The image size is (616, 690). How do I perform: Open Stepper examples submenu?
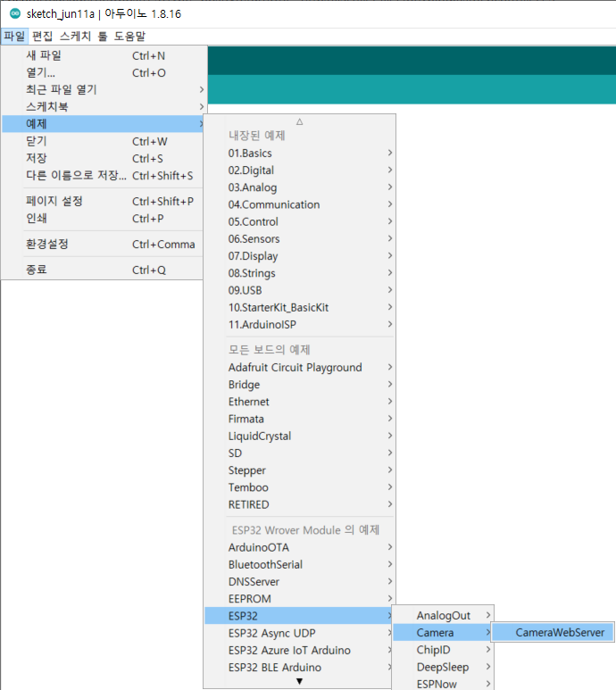coord(300,470)
